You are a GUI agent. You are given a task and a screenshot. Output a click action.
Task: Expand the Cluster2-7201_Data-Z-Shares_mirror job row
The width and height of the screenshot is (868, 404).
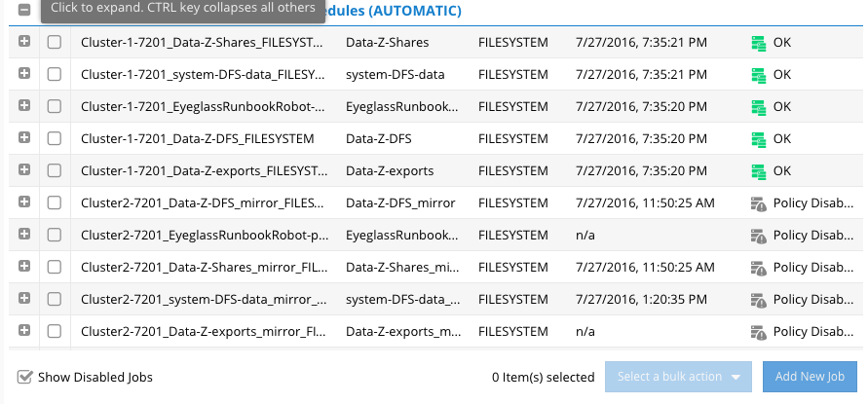(x=24, y=266)
